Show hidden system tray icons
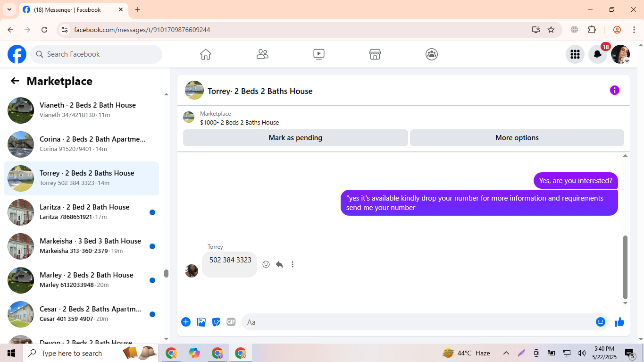This screenshot has width=644, height=362. coord(506,353)
